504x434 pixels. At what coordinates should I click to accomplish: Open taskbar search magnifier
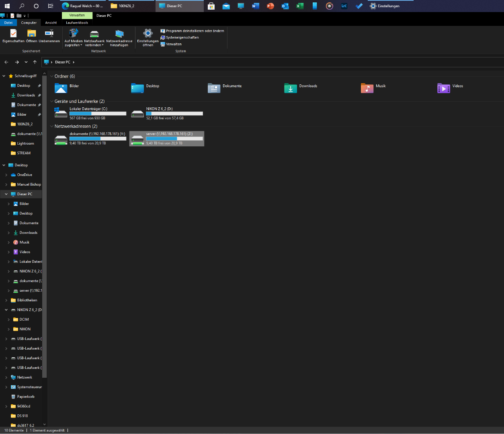click(22, 6)
